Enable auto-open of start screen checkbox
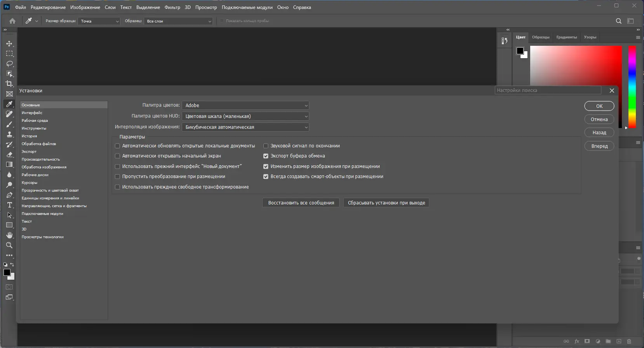This screenshot has height=348, width=644. click(117, 156)
